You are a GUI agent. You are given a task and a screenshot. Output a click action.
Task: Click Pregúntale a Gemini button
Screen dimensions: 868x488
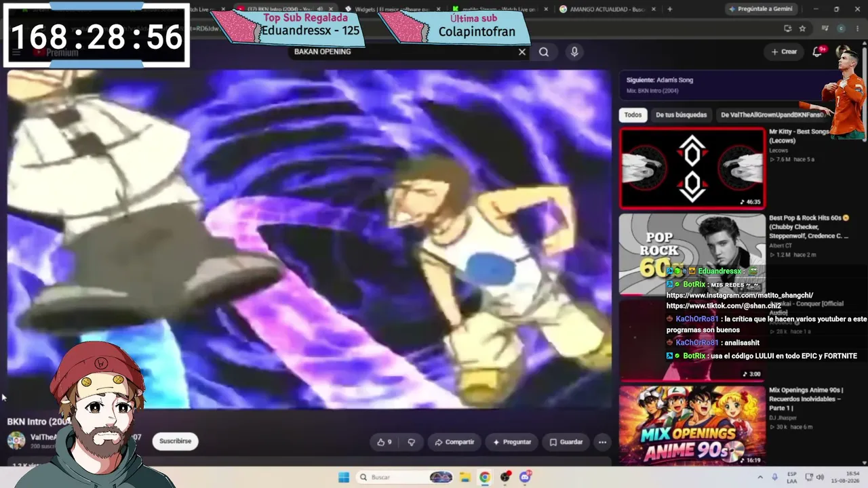point(761,9)
